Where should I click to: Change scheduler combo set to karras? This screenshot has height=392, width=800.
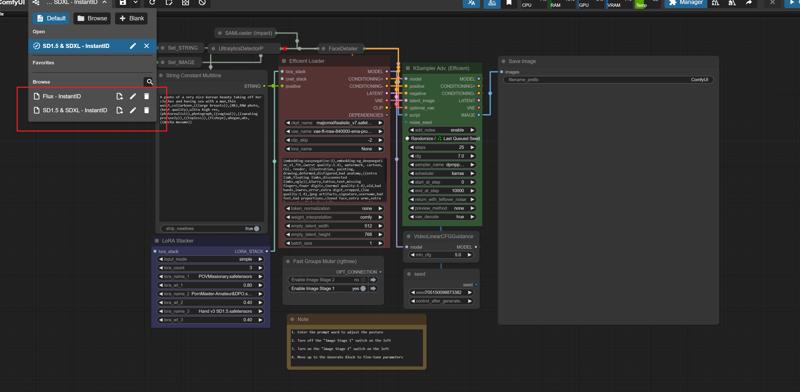coord(442,174)
